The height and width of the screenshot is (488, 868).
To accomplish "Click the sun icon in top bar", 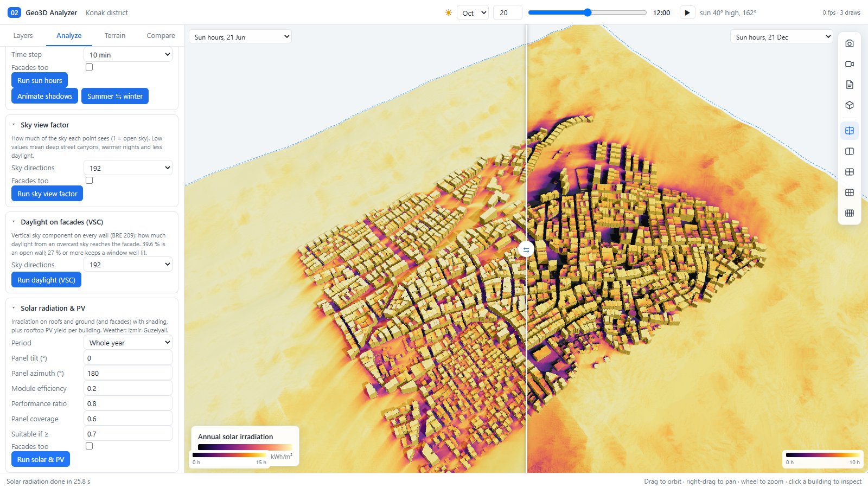I will point(449,12).
